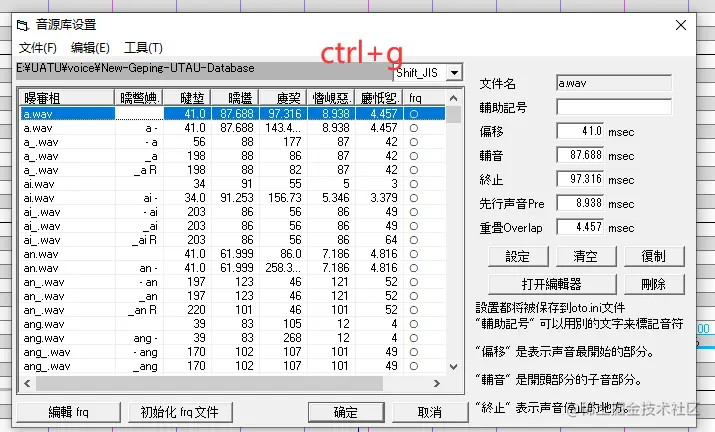Click the 打开編輯器 button
715x432 pixels.
click(x=552, y=284)
